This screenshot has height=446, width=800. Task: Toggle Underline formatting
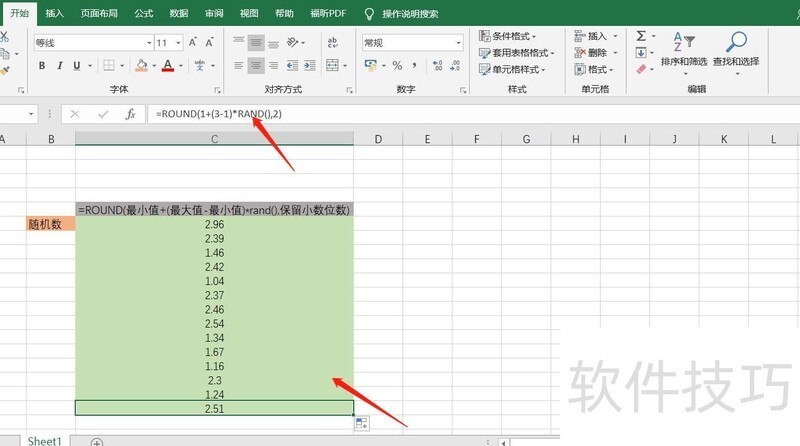[x=77, y=65]
